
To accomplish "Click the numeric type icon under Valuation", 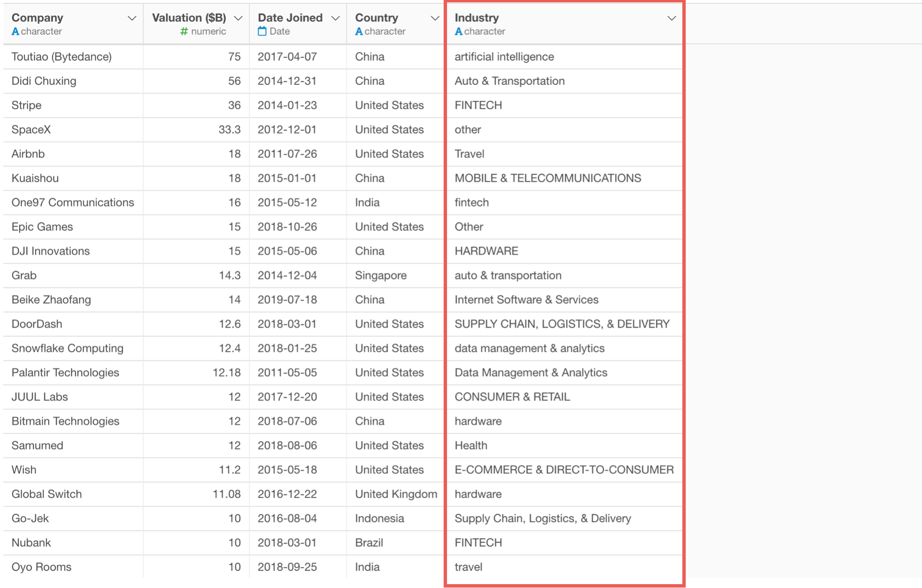I will coord(184,31).
